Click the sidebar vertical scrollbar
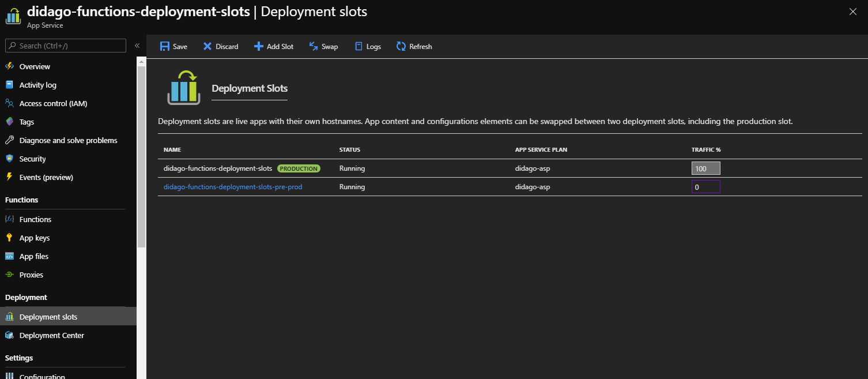The image size is (868, 379). [141, 156]
